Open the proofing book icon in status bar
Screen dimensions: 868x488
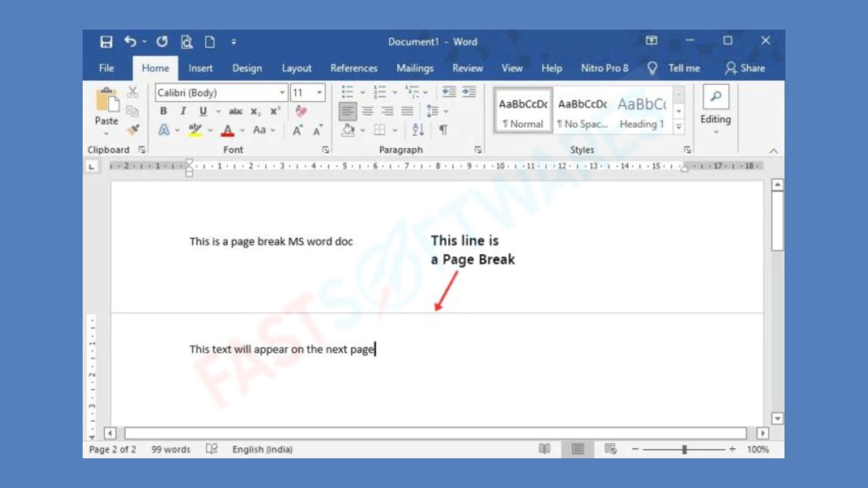[212, 449]
